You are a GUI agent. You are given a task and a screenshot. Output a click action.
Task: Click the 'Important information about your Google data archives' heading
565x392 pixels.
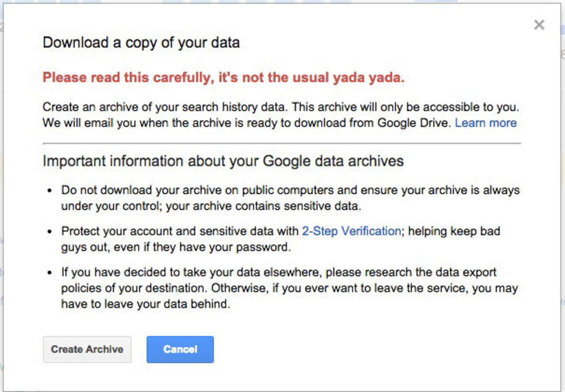pos(223,161)
